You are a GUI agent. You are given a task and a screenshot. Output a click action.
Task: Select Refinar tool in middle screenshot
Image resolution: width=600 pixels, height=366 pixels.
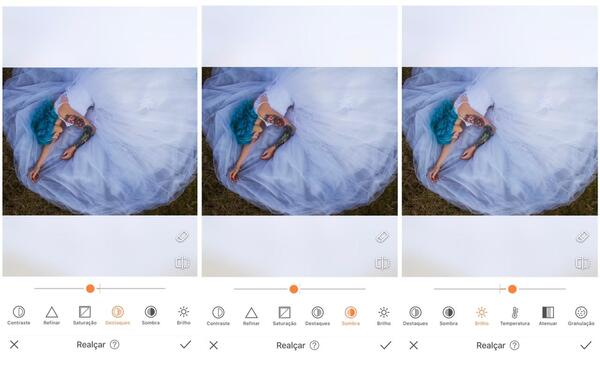pyautogui.click(x=251, y=316)
